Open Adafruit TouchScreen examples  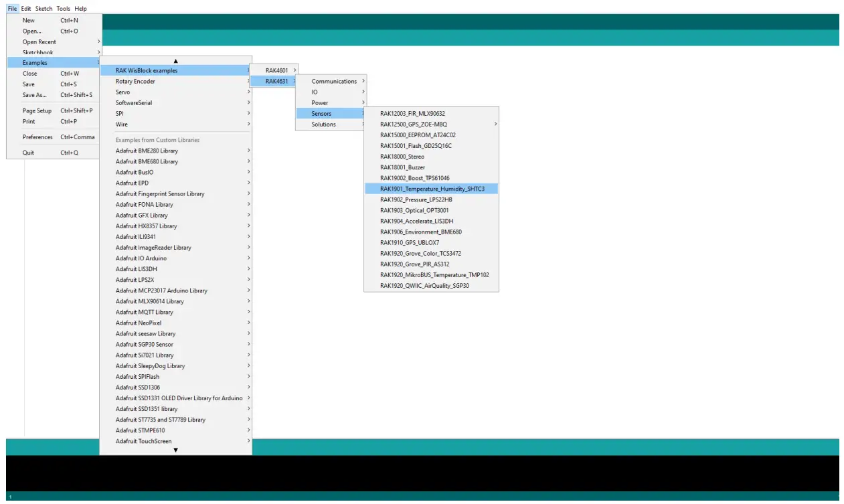click(x=176, y=441)
